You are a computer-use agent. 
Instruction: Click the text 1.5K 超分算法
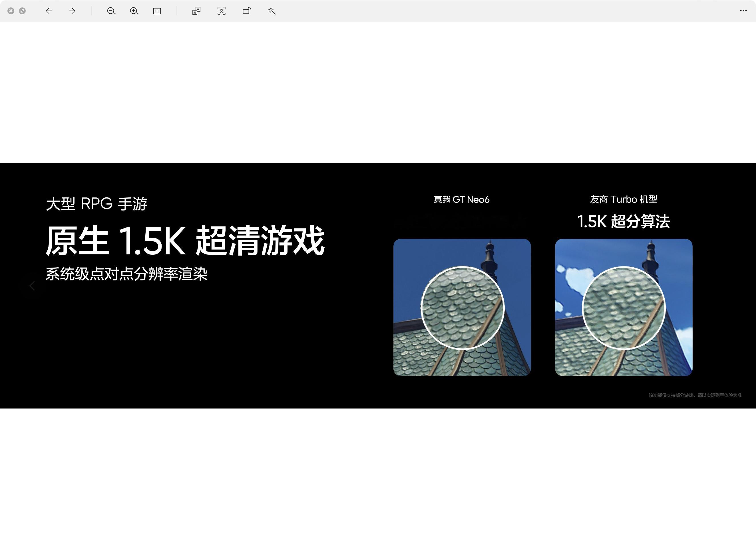click(x=624, y=222)
